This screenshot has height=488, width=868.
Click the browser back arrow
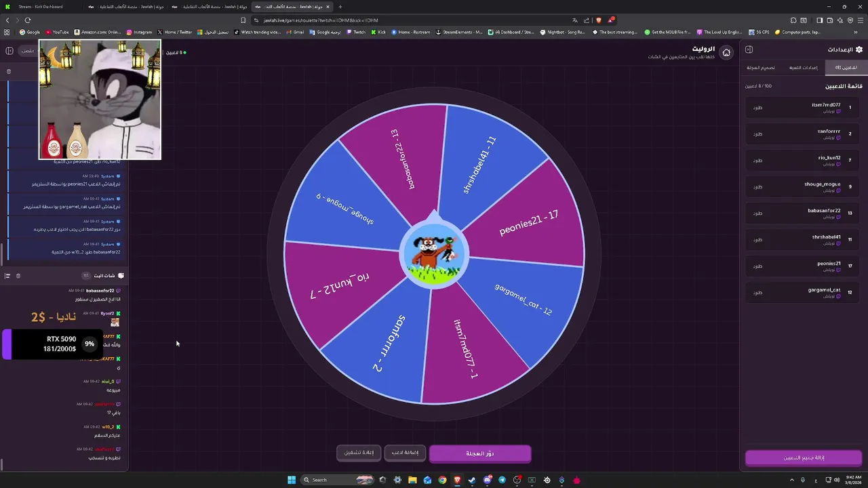pyautogui.click(x=7, y=20)
